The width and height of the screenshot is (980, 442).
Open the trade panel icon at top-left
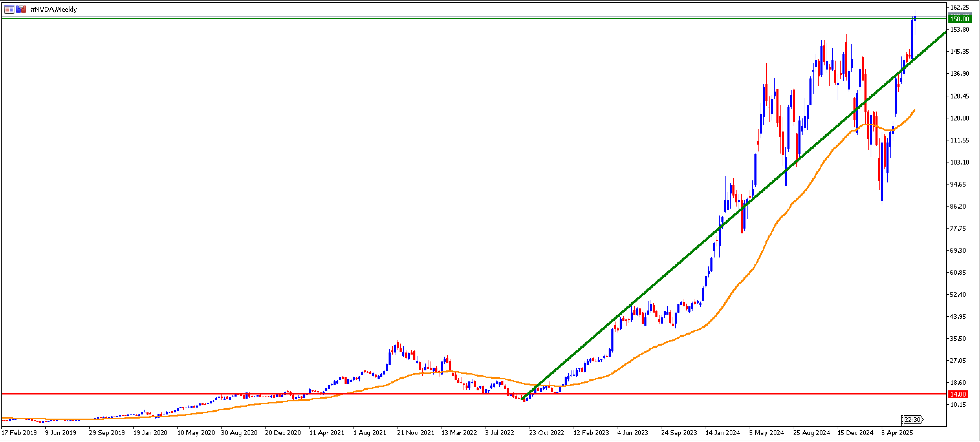pyautogui.click(x=9, y=9)
